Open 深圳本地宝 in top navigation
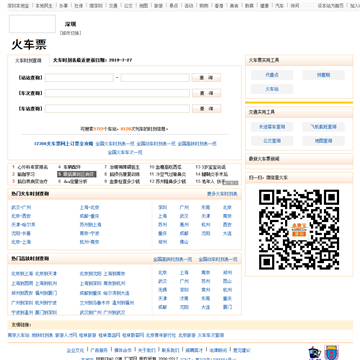Image resolution: width=360 pixels, height=360 pixels. click(18, 6)
